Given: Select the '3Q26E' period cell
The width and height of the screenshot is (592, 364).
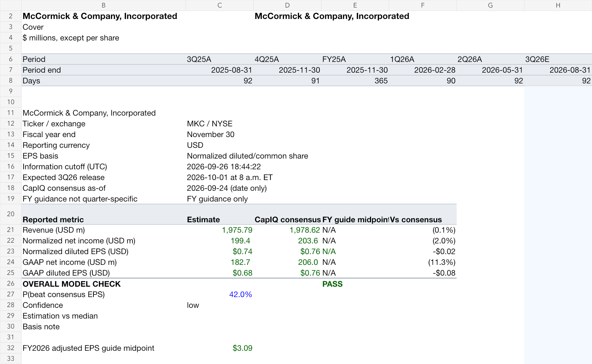Looking at the screenshot, I should tap(558, 59).
